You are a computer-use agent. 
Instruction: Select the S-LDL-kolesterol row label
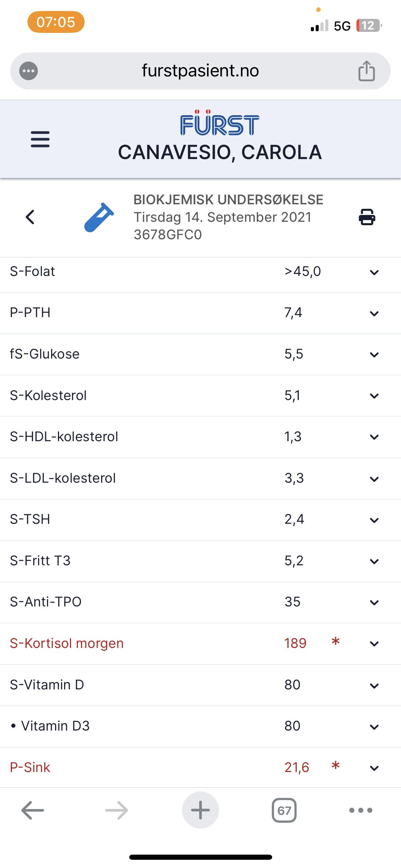[x=63, y=478]
